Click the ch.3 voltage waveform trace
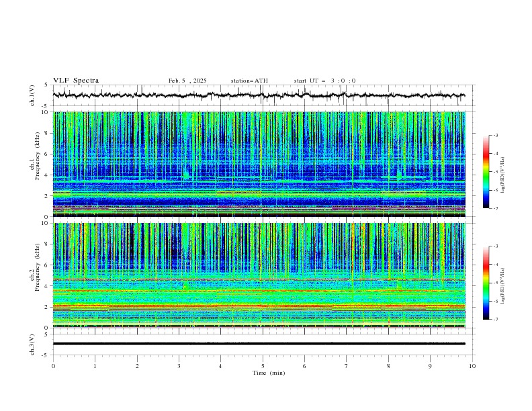 259,344
